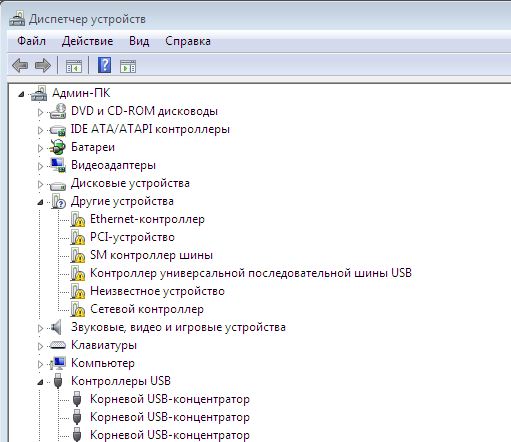Open the Вид menu

pyautogui.click(x=139, y=41)
